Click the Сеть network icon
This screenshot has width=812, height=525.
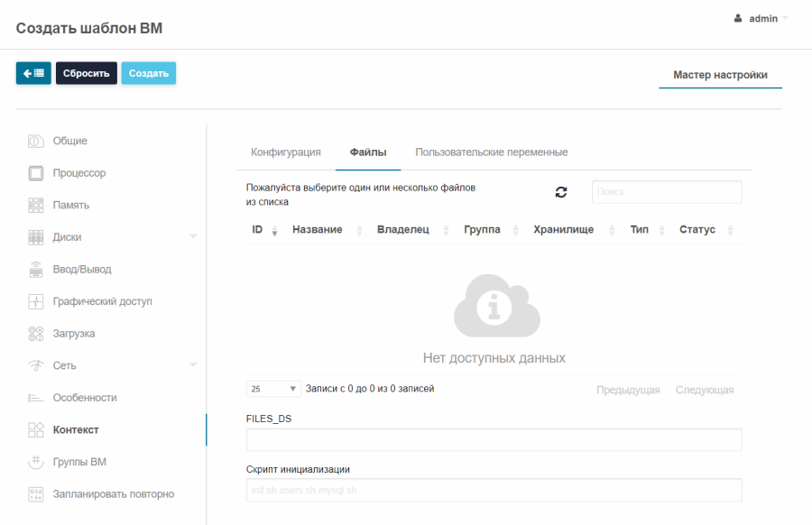pyautogui.click(x=36, y=365)
